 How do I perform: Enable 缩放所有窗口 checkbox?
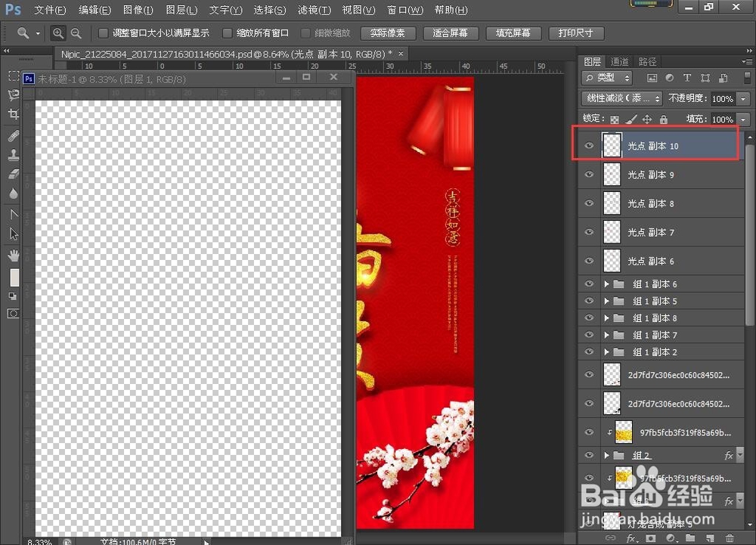click(x=227, y=33)
